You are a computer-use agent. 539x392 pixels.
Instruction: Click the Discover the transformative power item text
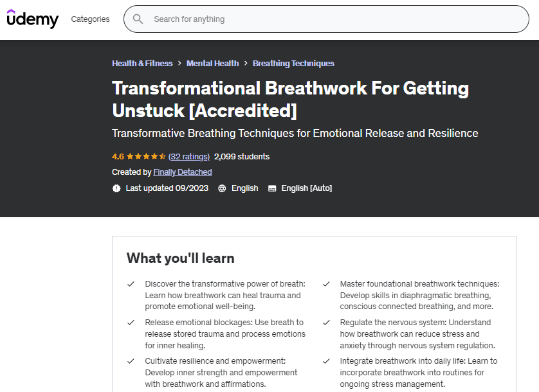[x=225, y=295]
